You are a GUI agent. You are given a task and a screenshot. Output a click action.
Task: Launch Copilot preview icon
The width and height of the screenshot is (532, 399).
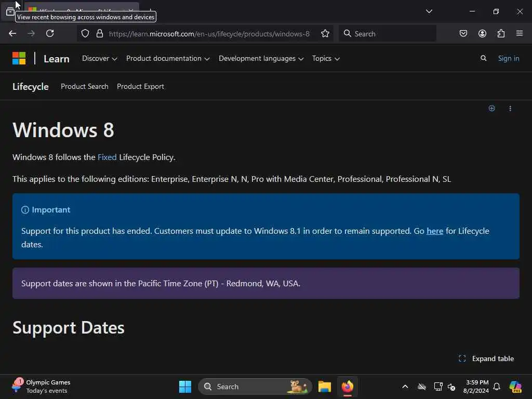click(x=515, y=387)
